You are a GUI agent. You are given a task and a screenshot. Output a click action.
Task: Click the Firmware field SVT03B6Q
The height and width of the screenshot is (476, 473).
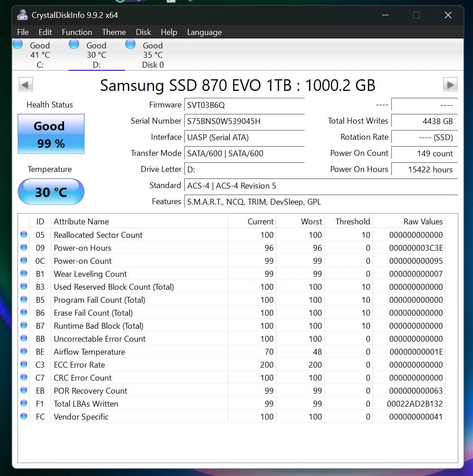(245, 105)
